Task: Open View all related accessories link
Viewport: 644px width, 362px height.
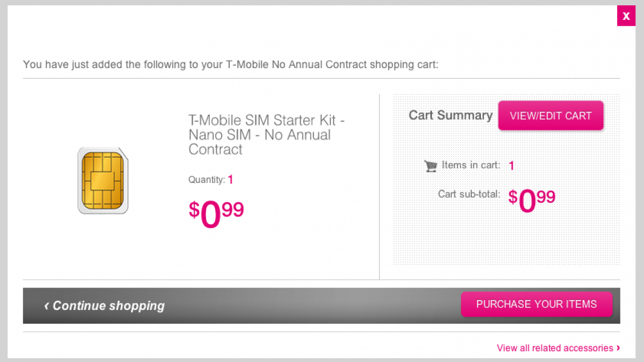Action: pos(554,348)
